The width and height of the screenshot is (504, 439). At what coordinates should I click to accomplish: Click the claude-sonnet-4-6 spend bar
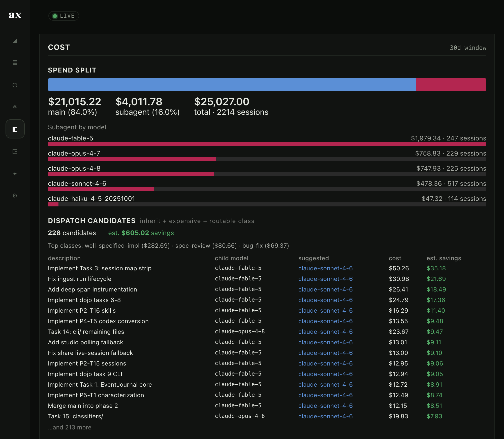[267, 189]
